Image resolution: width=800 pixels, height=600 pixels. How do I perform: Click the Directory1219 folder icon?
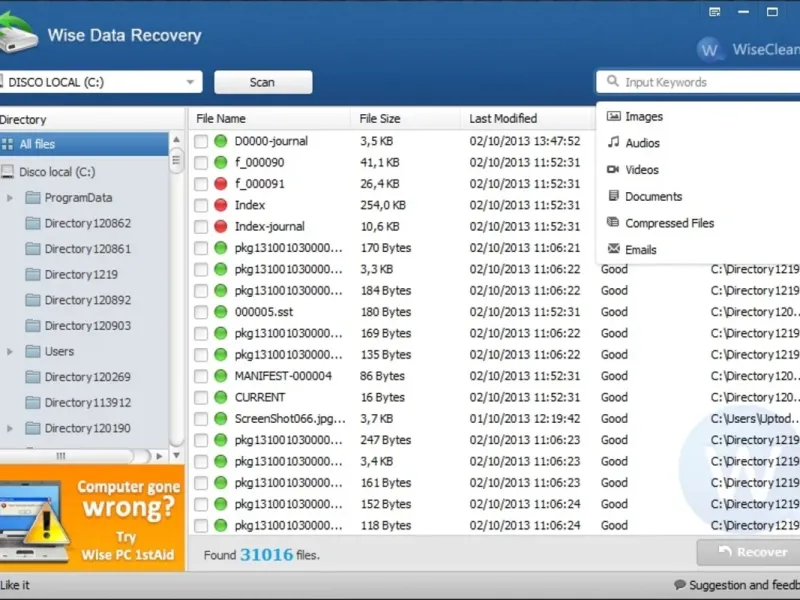tap(33, 274)
